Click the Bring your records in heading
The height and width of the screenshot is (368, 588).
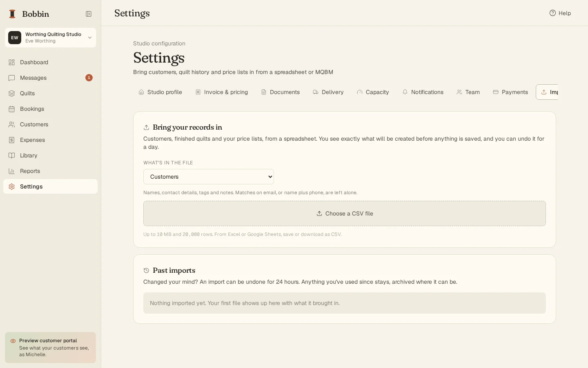coord(187,127)
